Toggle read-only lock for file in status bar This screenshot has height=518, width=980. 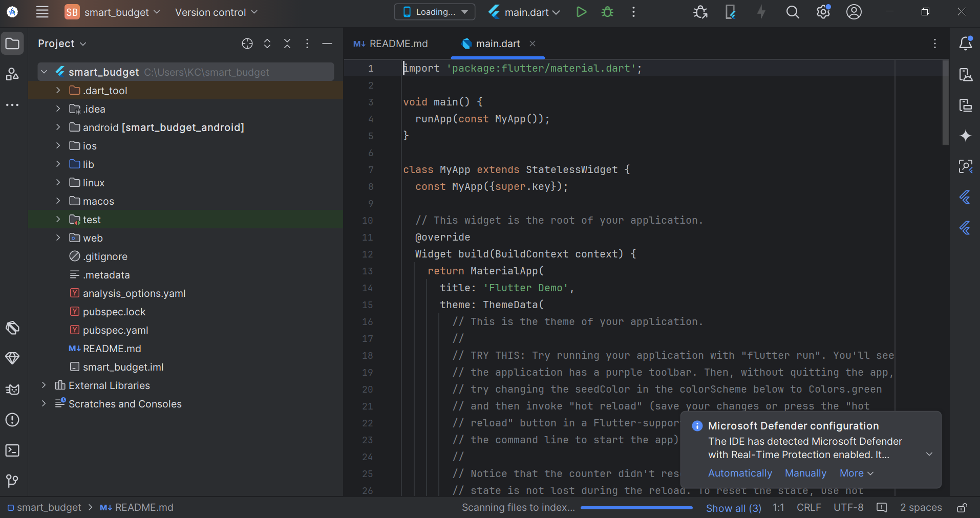pos(962,508)
